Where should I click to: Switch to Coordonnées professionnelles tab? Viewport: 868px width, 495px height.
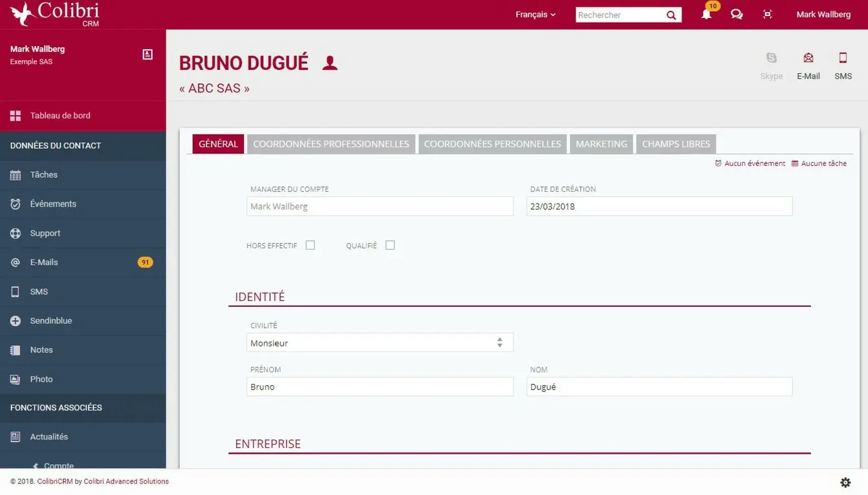pos(331,144)
